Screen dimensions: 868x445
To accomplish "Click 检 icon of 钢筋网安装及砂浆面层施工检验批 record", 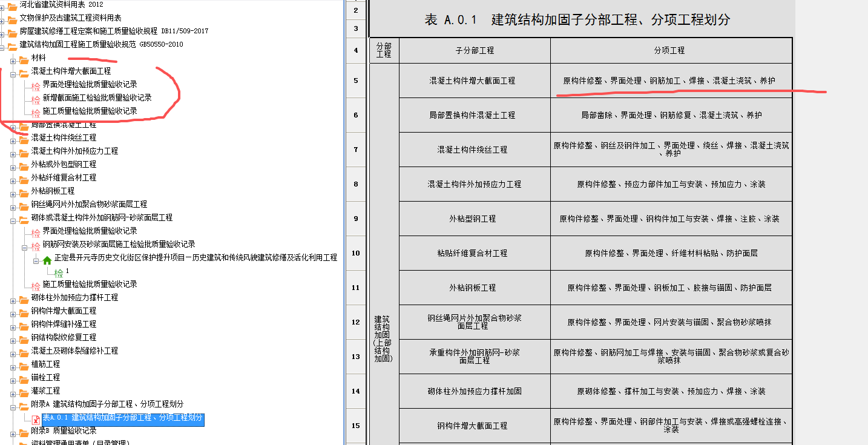I will pos(36,245).
